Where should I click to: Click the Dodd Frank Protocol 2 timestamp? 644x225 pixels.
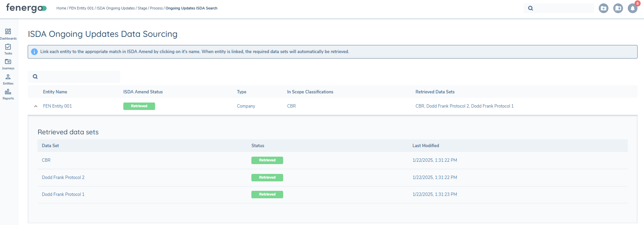pyautogui.click(x=435, y=178)
